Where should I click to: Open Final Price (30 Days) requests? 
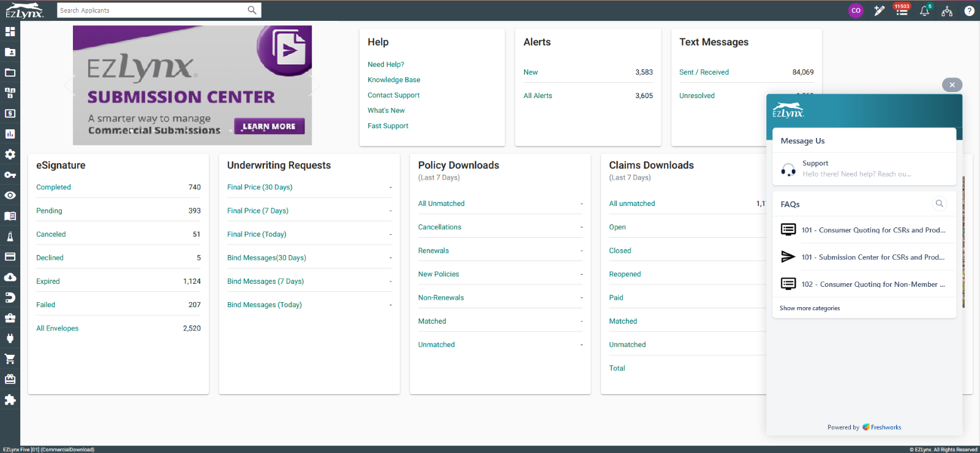click(x=260, y=187)
